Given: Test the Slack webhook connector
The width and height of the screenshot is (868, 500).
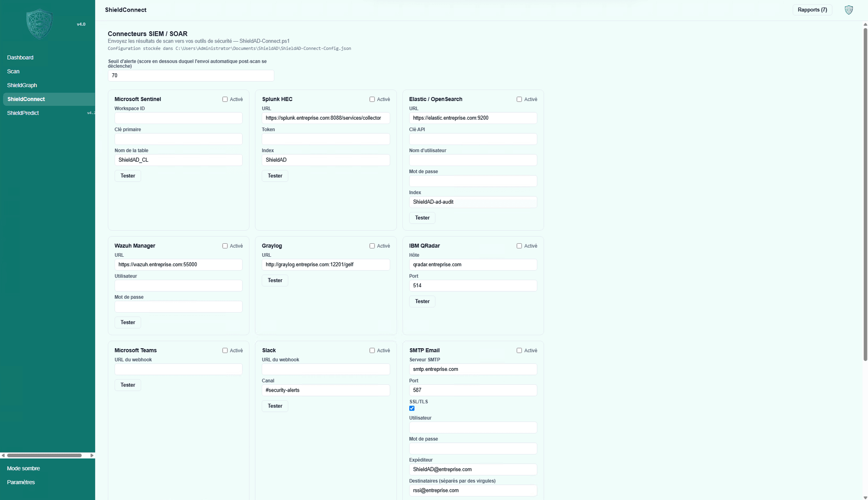Looking at the screenshot, I should [x=275, y=406].
